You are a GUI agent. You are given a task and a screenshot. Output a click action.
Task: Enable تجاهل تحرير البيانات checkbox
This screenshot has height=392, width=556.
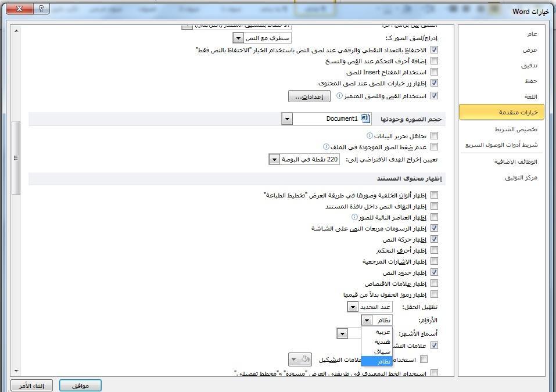click(434, 136)
